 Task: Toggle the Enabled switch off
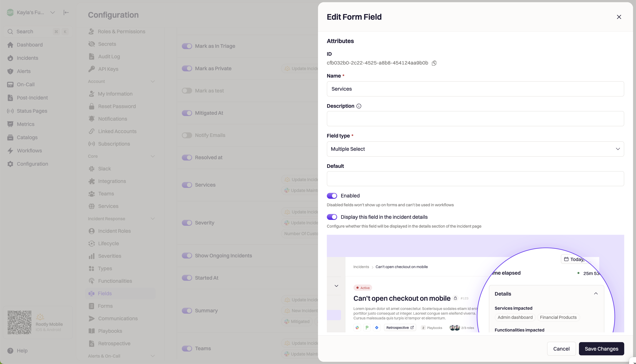[332, 196]
